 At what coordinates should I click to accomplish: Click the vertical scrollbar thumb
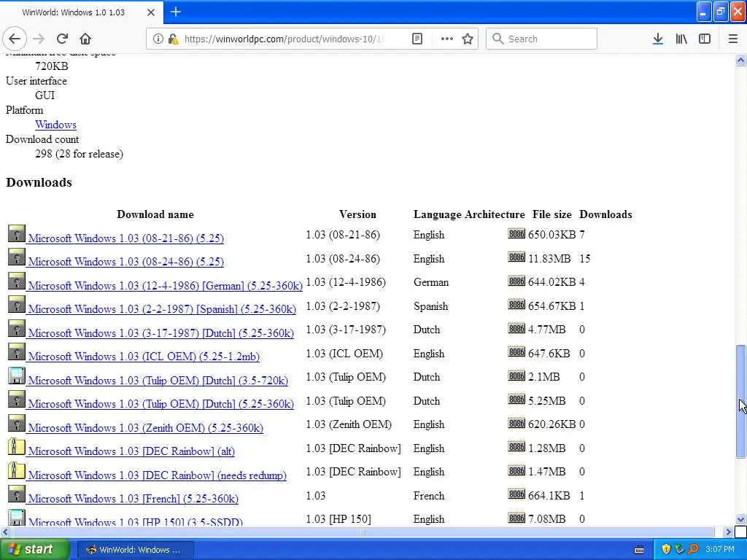740,402
